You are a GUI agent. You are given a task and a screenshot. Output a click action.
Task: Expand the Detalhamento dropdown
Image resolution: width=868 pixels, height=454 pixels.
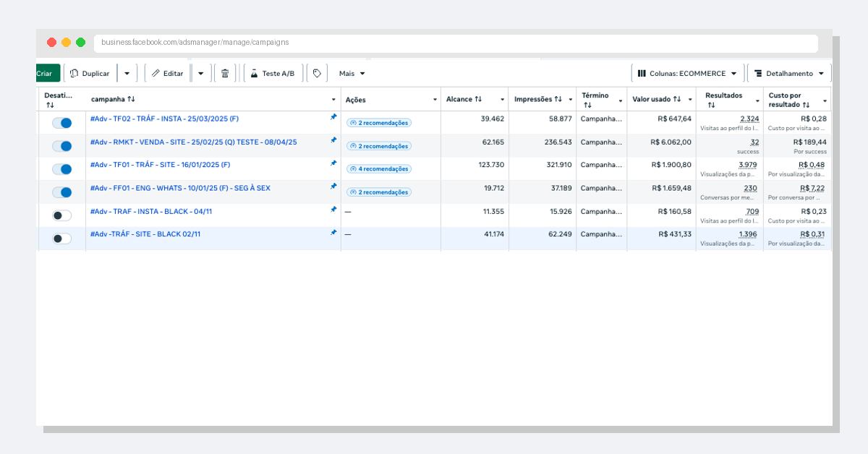click(x=788, y=73)
